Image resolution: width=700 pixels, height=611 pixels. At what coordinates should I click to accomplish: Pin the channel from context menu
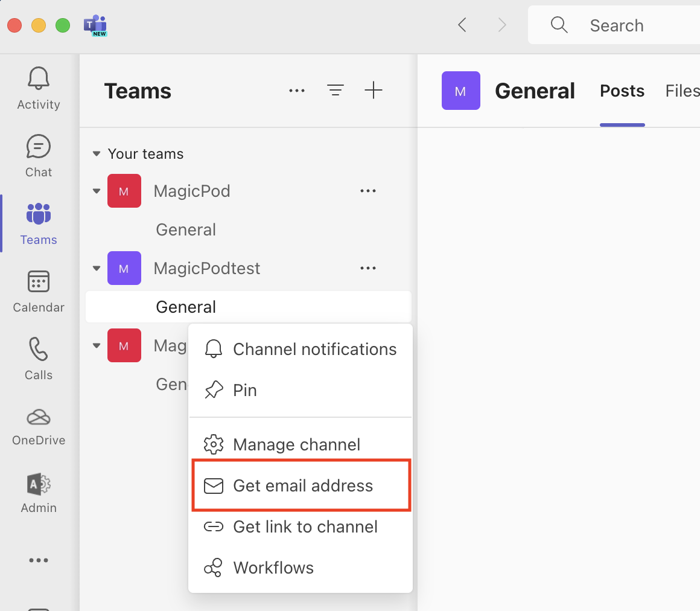(x=301, y=391)
